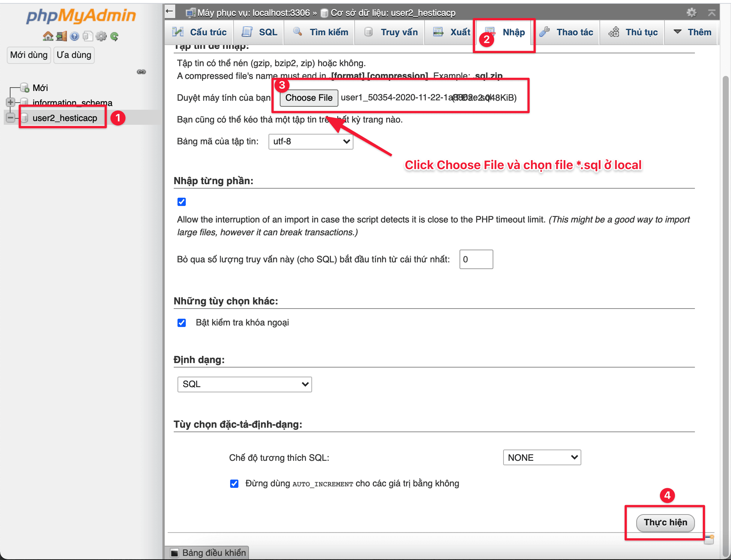Viewport: 731px width, 560px height.
Task: Open the SQL format dropdown
Action: [244, 384]
